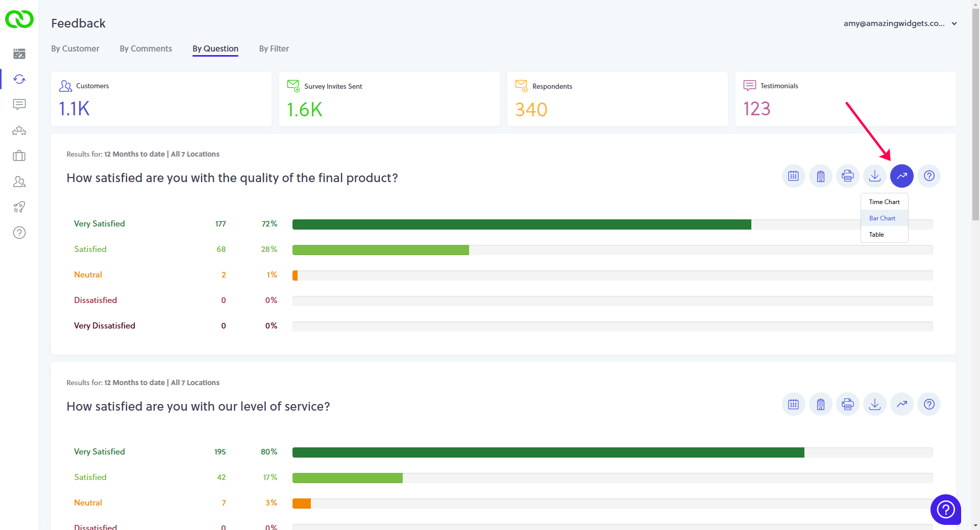Image resolution: width=980 pixels, height=530 pixels.
Task: Click calendar icon for product quality question
Action: tap(793, 176)
